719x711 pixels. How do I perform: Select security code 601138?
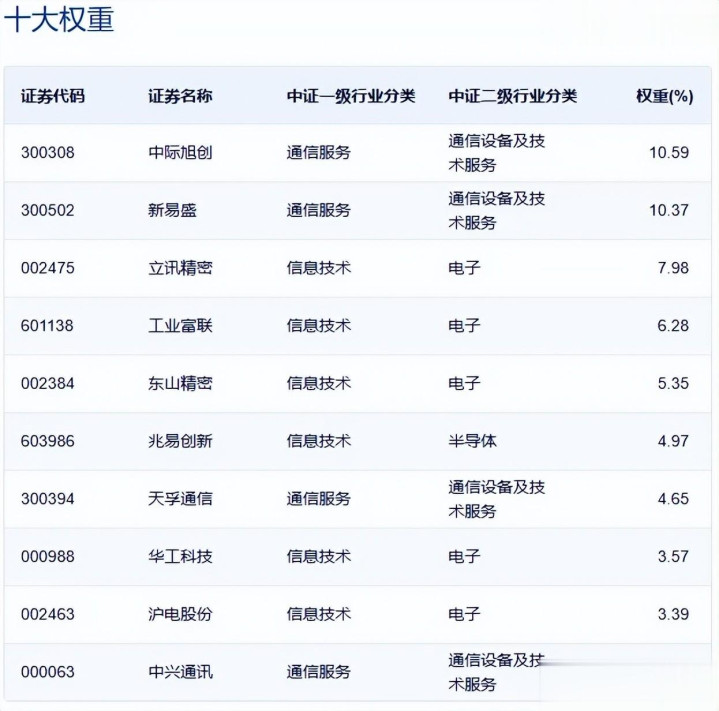click(47, 325)
